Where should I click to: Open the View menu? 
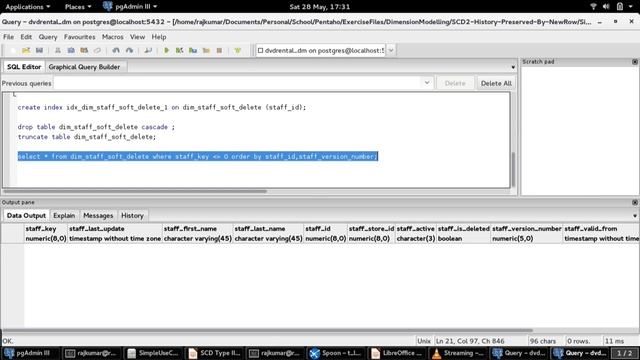point(138,37)
